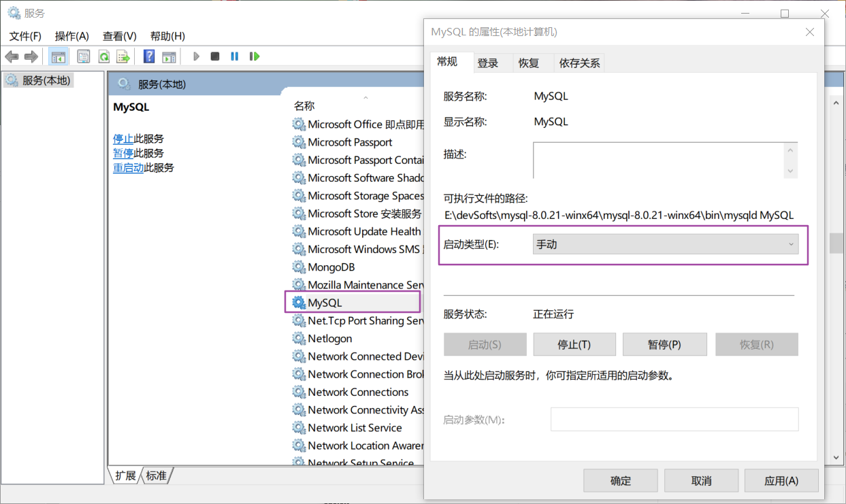846x504 pixels.
Task: Click the 服务 window title icon
Action: 14,13
